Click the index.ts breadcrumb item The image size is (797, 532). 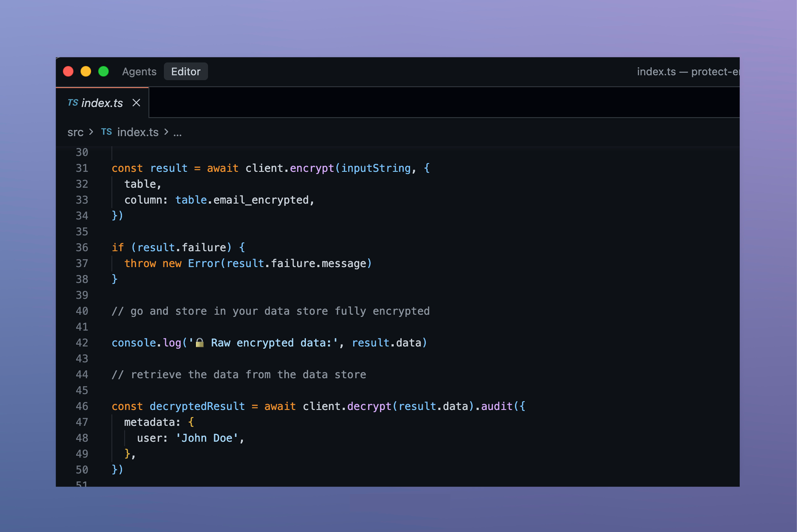[x=138, y=132]
